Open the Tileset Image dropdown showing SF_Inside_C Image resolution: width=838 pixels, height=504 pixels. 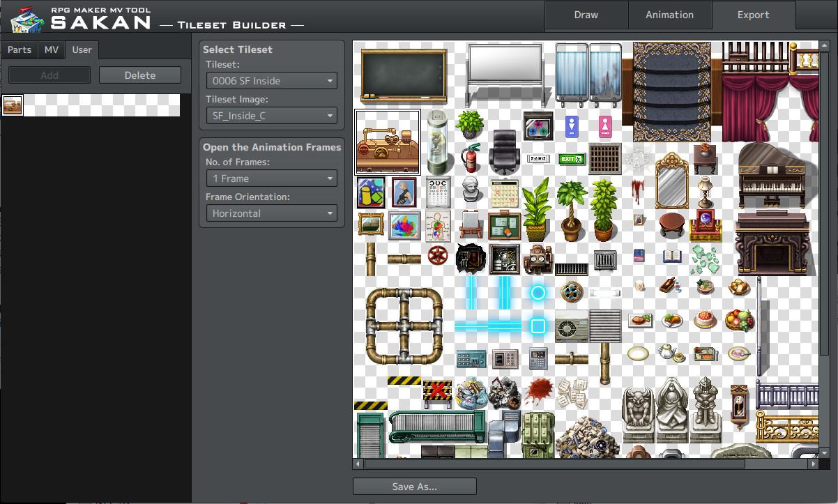pyautogui.click(x=271, y=115)
